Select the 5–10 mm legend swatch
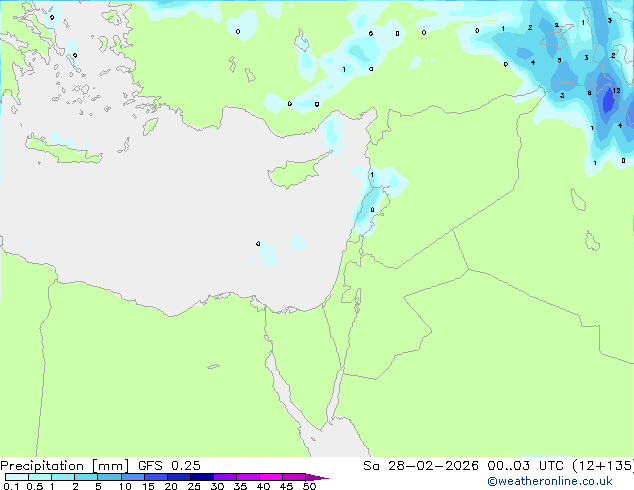Image resolution: width=634 pixels, height=490 pixels. tap(109, 477)
